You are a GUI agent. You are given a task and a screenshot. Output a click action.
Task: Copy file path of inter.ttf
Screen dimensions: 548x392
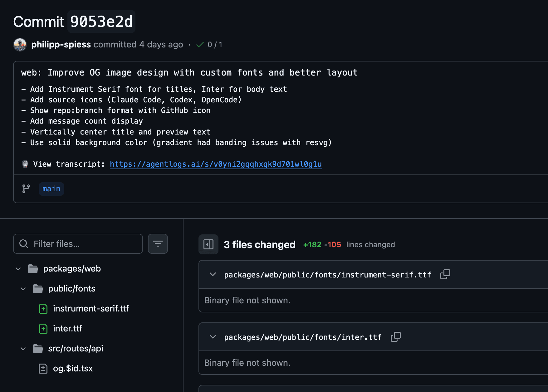click(395, 337)
